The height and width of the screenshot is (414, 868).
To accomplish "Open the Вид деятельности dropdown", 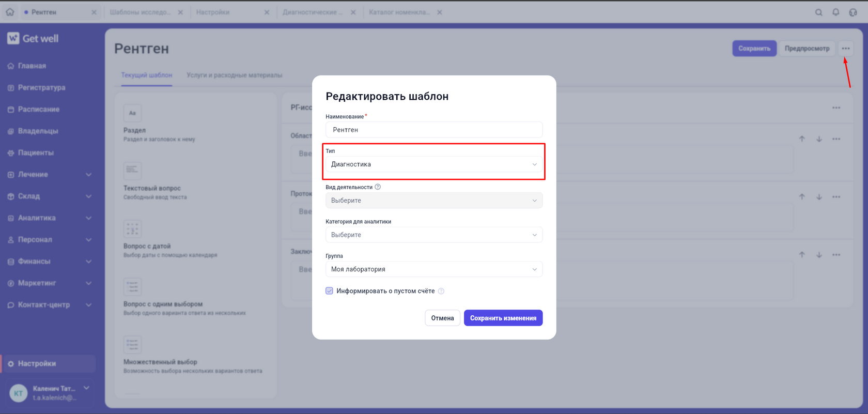I will point(434,201).
